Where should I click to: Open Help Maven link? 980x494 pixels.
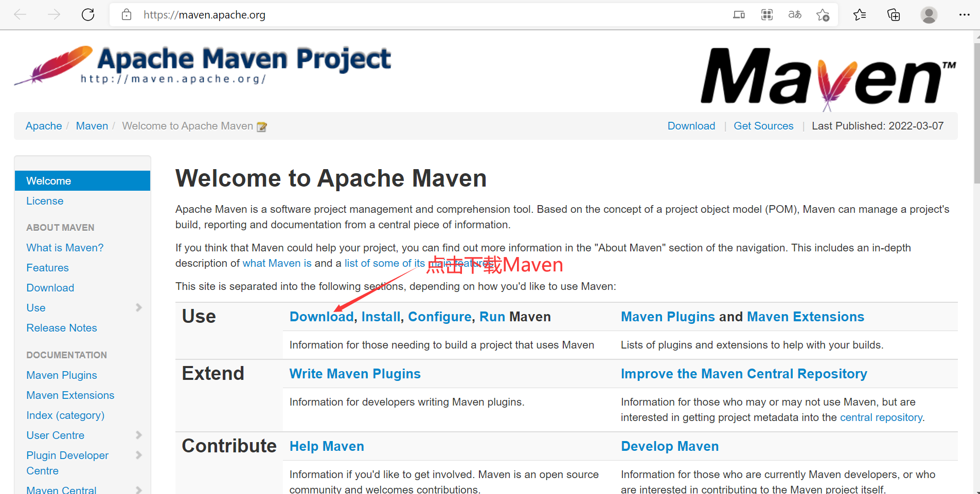coord(327,446)
